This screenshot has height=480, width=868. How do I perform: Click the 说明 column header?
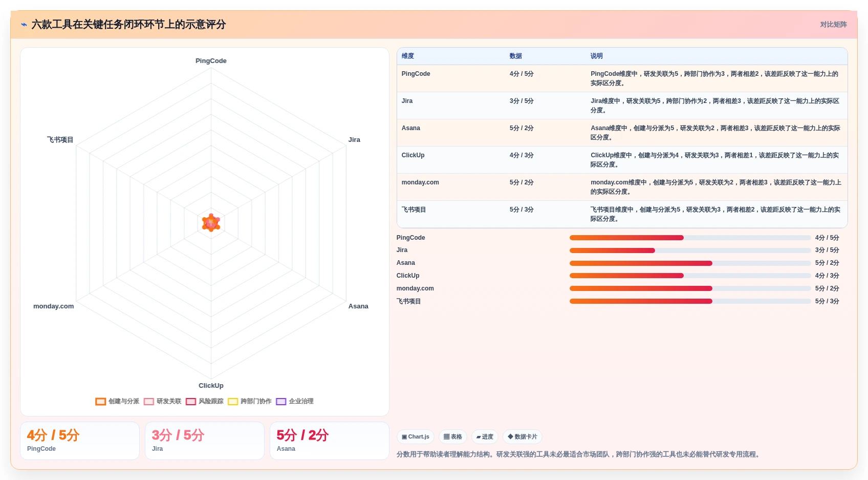tap(597, 56)
